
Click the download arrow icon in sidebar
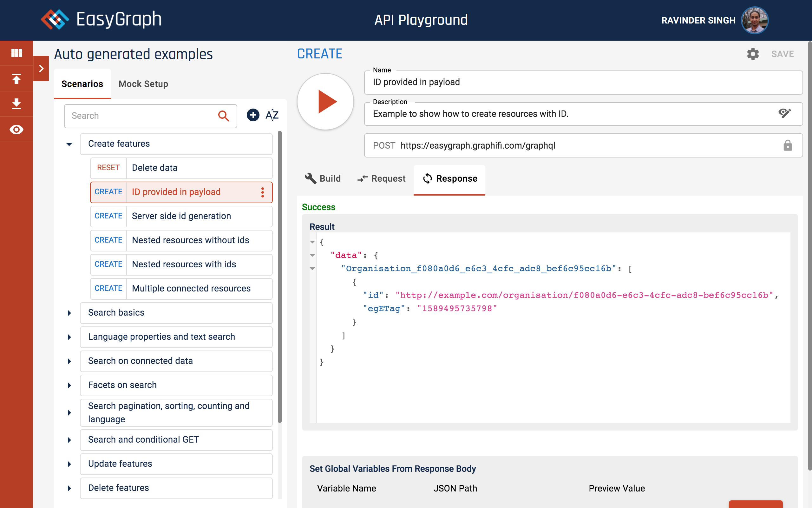tap(16, 104)
